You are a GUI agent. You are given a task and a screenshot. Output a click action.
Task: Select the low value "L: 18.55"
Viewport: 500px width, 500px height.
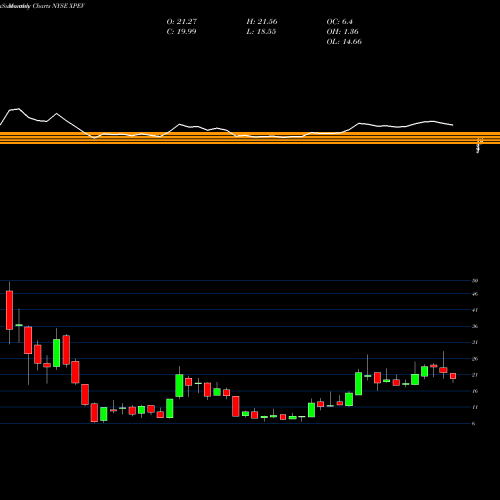click(x=261, y=32)
